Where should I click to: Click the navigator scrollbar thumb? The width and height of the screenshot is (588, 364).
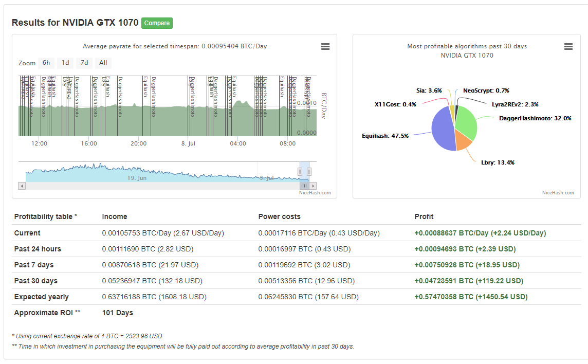[304, 186]
